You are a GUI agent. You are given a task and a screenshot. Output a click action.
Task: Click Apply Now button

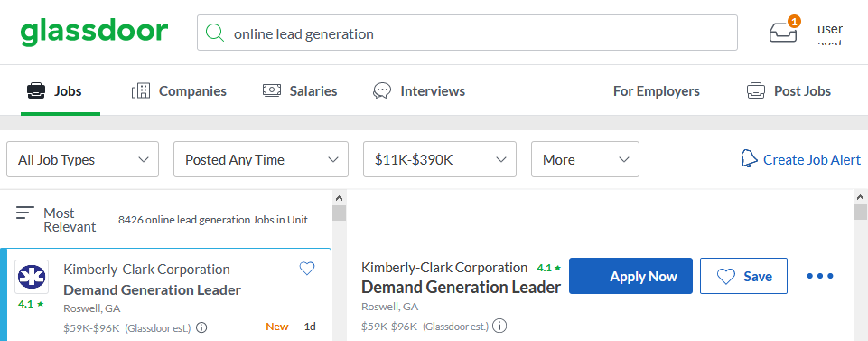(630, 276)
